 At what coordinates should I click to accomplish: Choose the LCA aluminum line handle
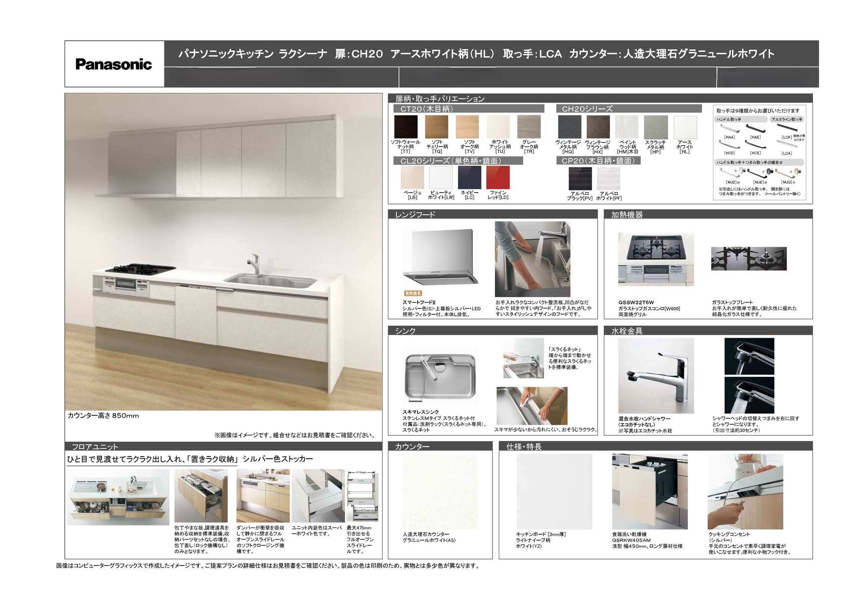click(x=786, y=145)
